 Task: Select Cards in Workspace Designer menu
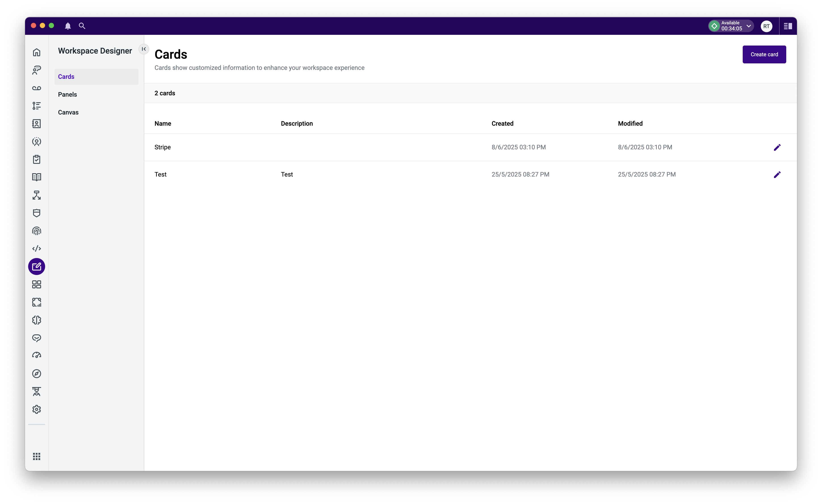coord(96,77)
